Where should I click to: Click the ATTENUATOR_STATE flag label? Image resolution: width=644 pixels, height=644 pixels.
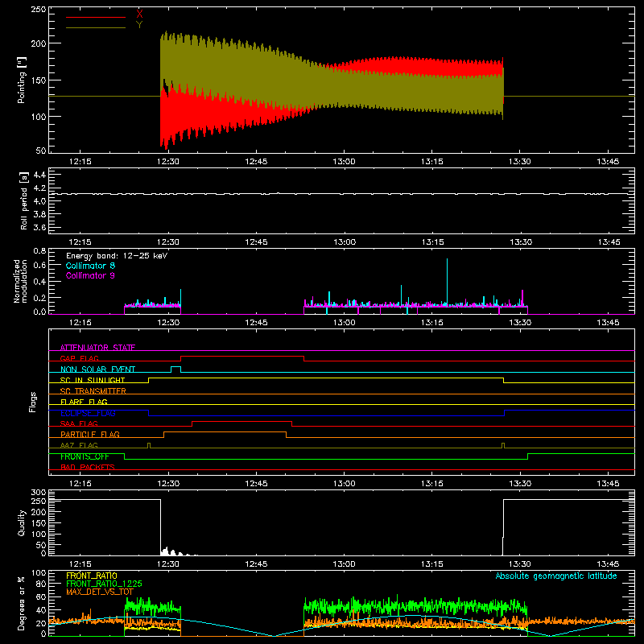(x=97, y=348)
